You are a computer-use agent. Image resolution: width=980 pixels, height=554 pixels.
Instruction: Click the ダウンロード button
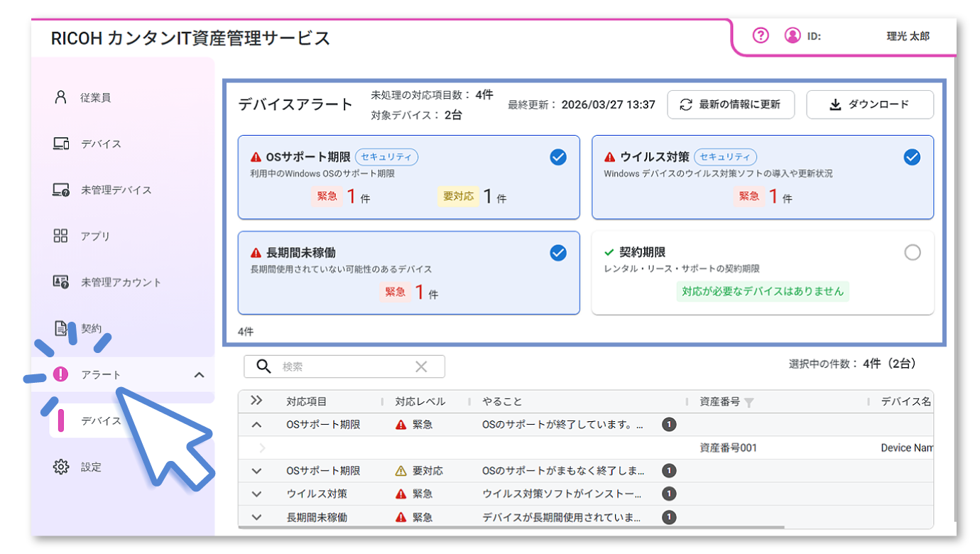tap(870, 104)
